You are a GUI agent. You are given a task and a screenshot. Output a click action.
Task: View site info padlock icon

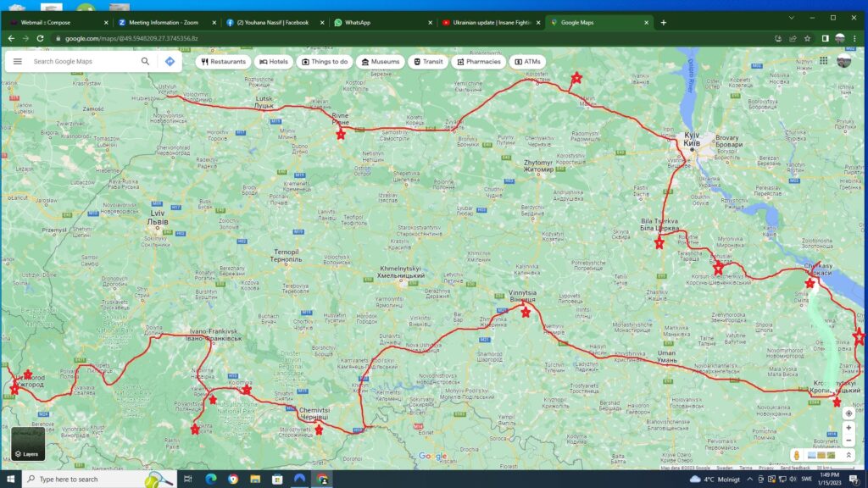(58, 39)
